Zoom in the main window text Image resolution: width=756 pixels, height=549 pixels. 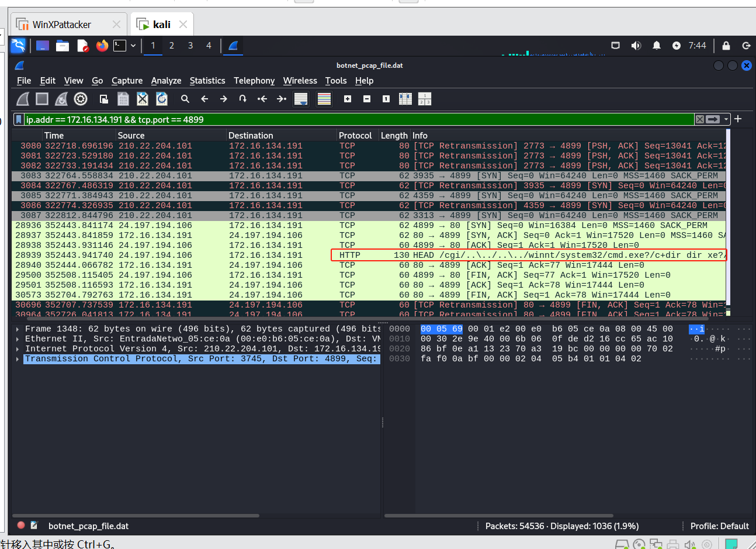coord(348,99)
